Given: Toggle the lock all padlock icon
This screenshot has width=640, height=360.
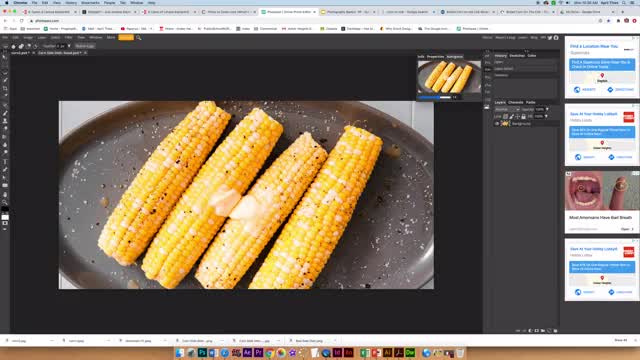Looking at the screenshot, I should 523,117.
